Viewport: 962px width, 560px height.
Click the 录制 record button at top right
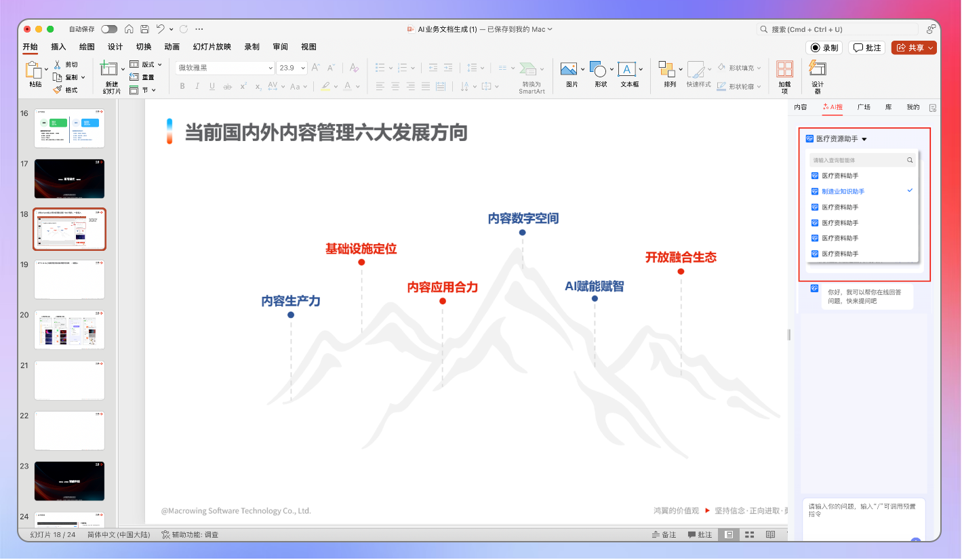point(824,47)
